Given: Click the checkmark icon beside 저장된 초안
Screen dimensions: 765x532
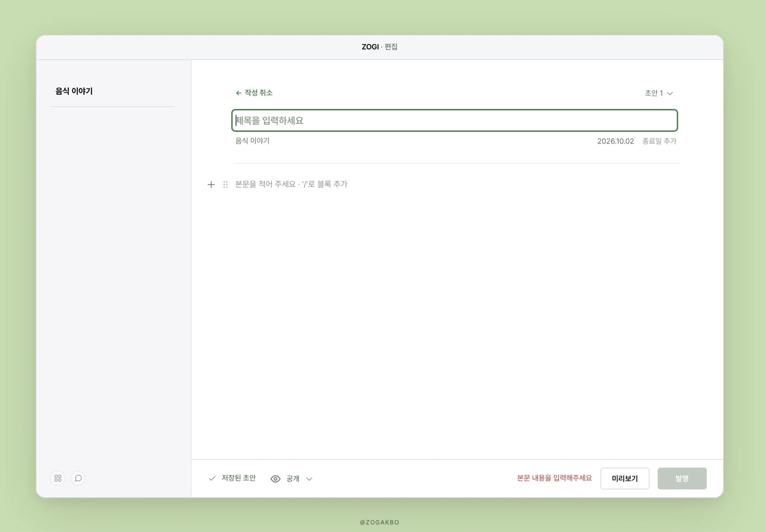Looking at the screenshot, I should (x=212, y=478).
